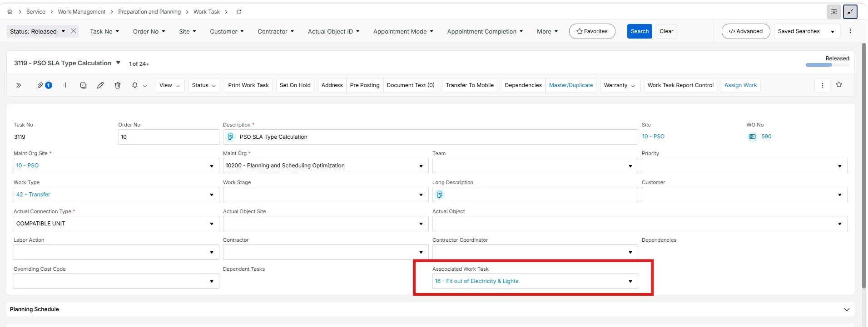Screen dimensions: 868x327
Task: Click Transfer To Mobile
Action: (470, 85)
